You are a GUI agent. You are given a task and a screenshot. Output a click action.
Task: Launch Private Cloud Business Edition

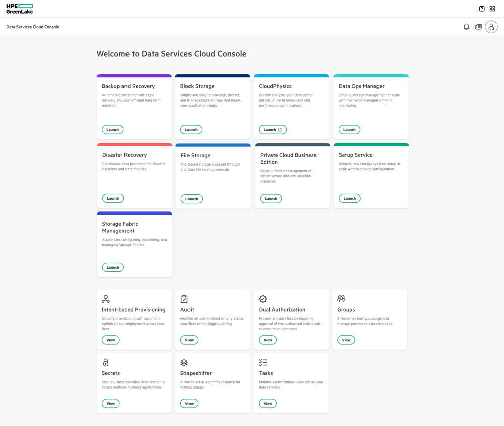271,199
